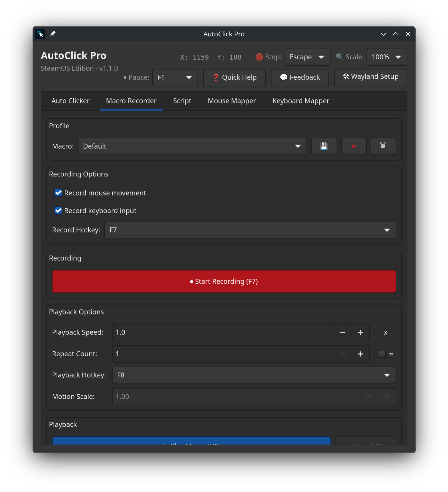This screenshot has height=492, width=448.
Task: Uncheck Record mouse movement
Action: 58,193
